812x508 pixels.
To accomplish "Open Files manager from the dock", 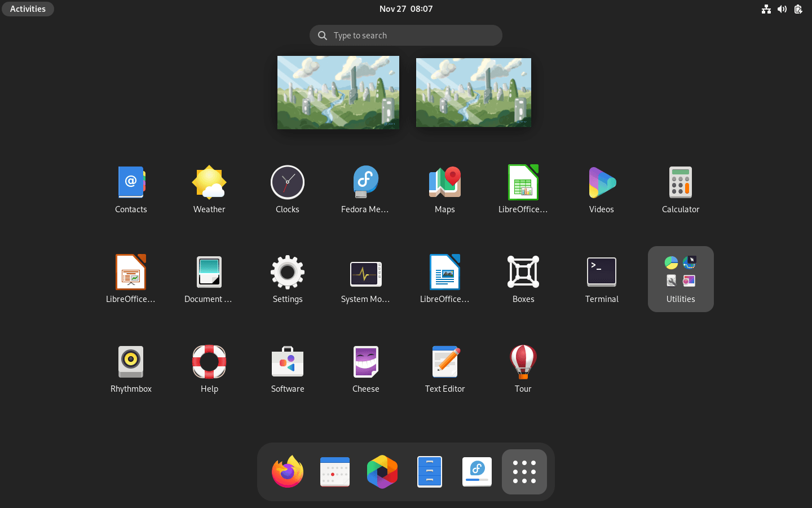I will pyautogui.click(x=430, y=472).
